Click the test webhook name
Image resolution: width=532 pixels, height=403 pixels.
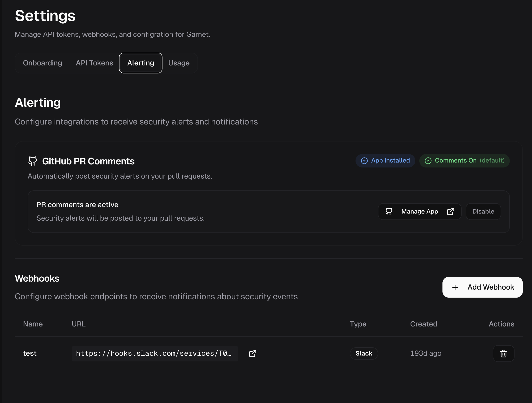pyautogui.click(x=30, y=353)
